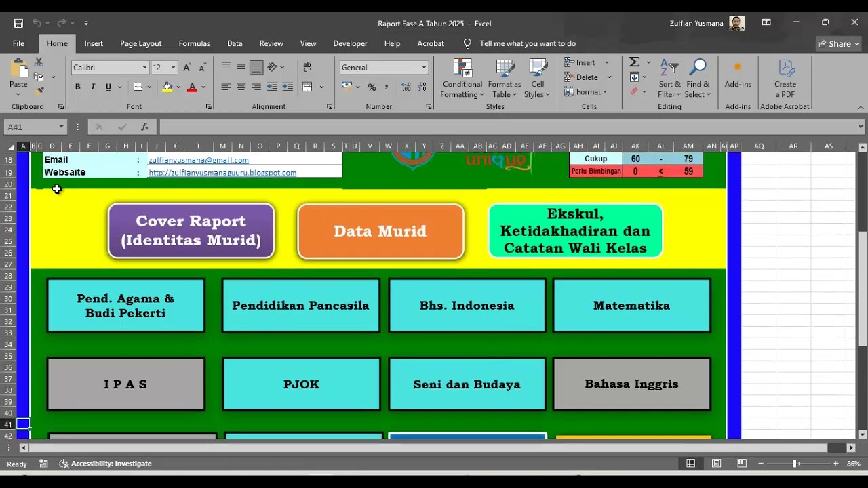
Task: Click Insert Function fx icon
Action: (145, 127)
